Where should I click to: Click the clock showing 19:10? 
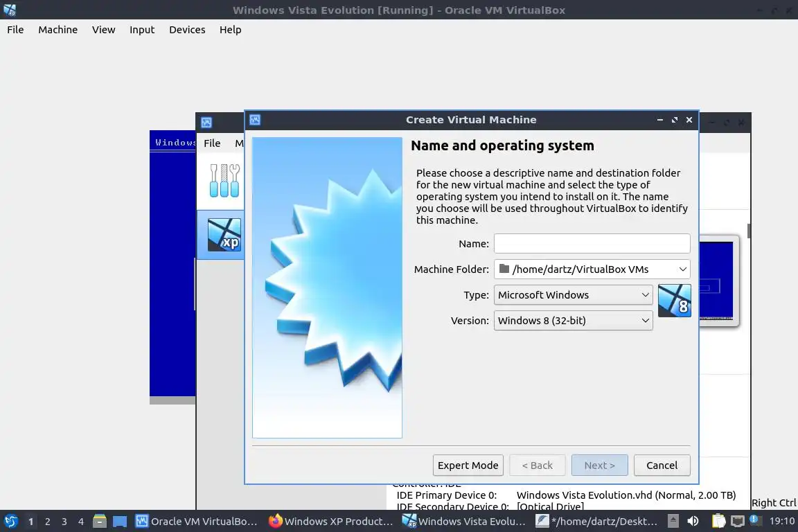(781, 521)
